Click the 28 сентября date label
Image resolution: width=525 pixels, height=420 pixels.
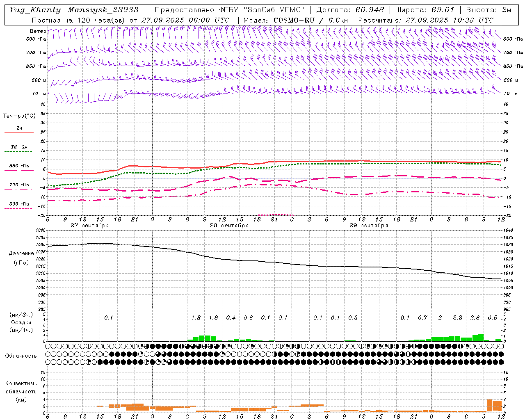point(229,226)
